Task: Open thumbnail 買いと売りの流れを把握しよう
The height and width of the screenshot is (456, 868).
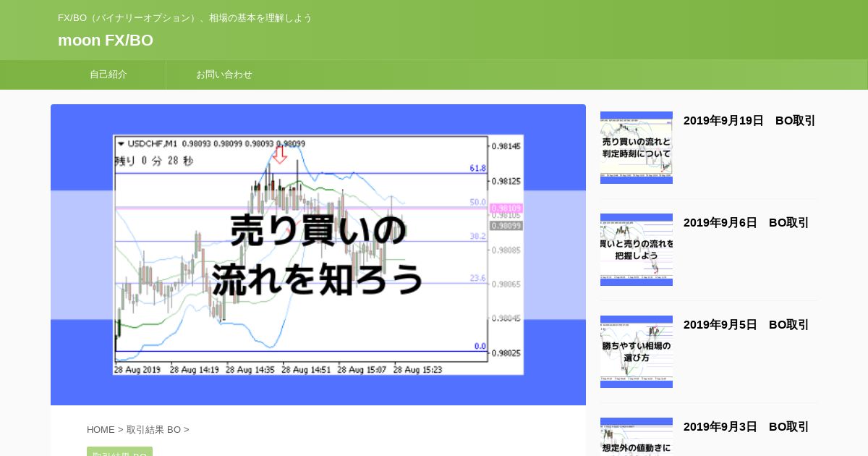Action: [637, 250]
